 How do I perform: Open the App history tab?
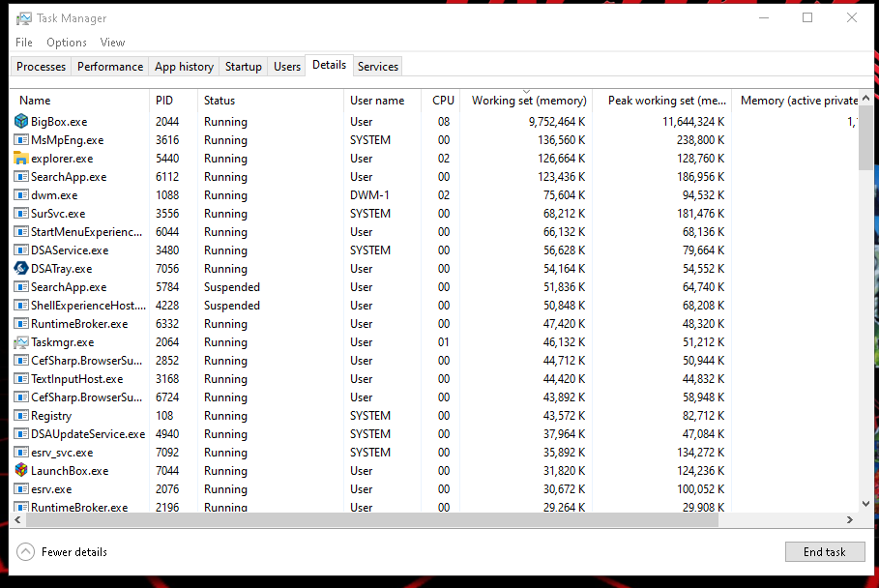(185, 66)
